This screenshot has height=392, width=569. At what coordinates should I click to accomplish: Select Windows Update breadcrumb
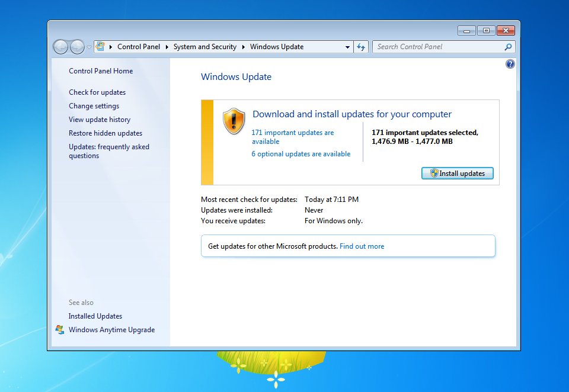coord(277,47)
